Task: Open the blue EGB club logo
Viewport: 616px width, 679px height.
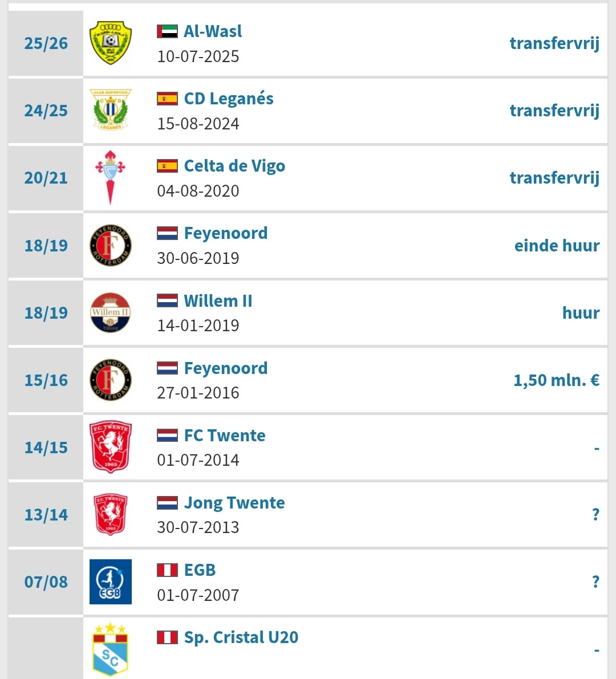Action: (x=111, y=582)
